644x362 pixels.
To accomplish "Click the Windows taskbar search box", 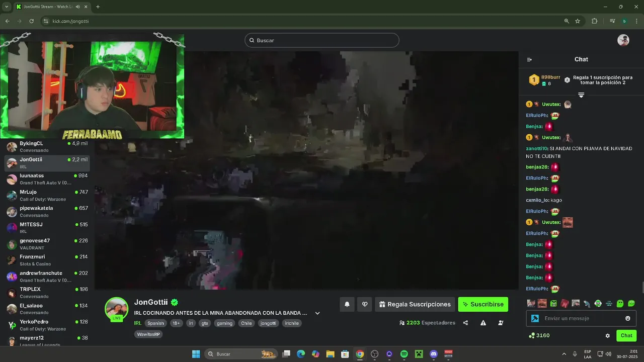I will point(241,354).
